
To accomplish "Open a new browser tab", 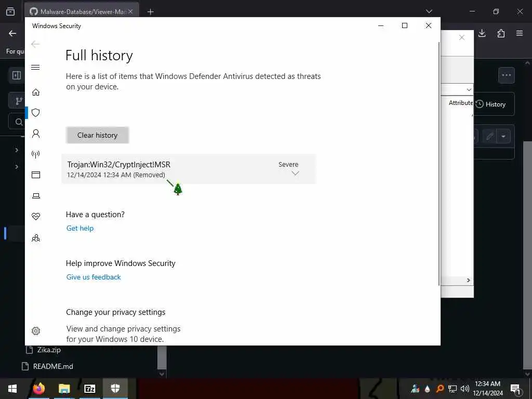I will click(150, 12).
